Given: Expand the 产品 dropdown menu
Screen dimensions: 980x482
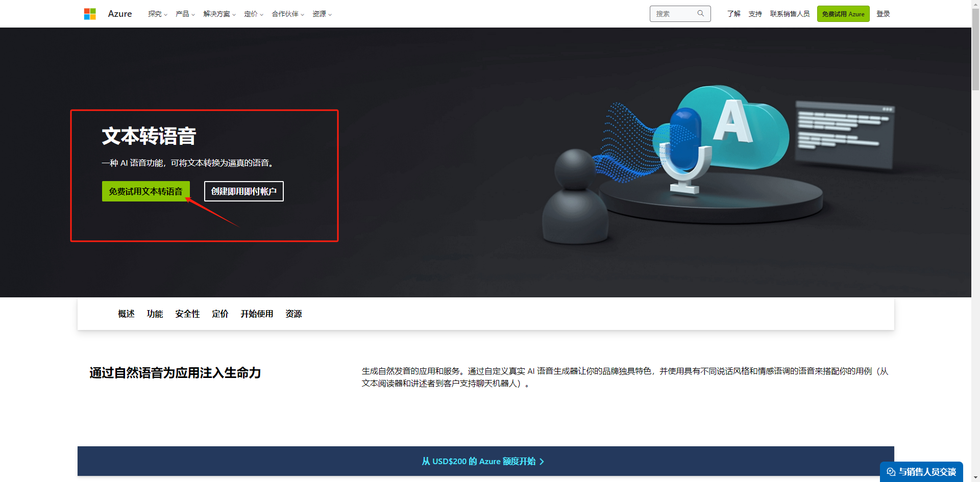Looking at the screenshot, I should click(x=185, y=14).
